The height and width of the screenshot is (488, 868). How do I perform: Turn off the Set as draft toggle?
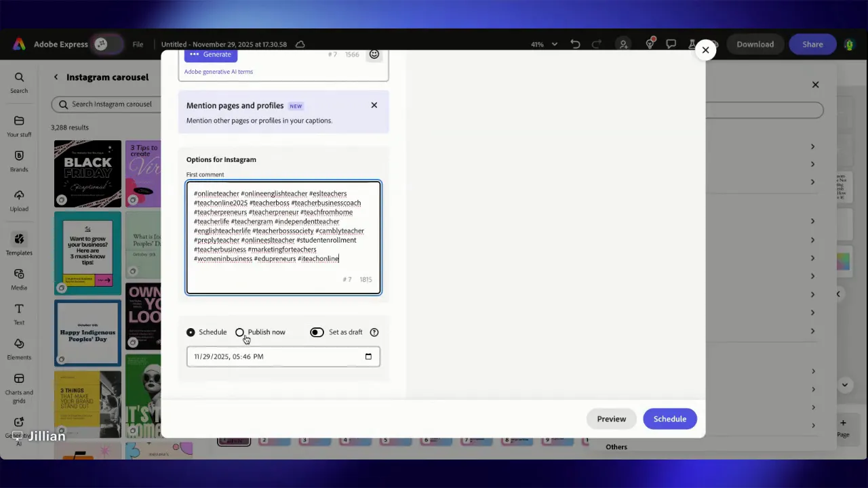tap(316, 332)
